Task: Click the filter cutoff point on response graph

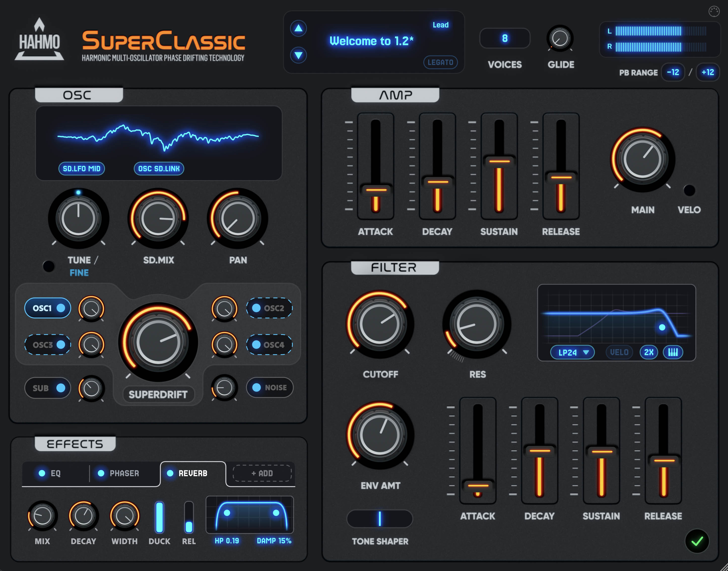Action: 662,327
